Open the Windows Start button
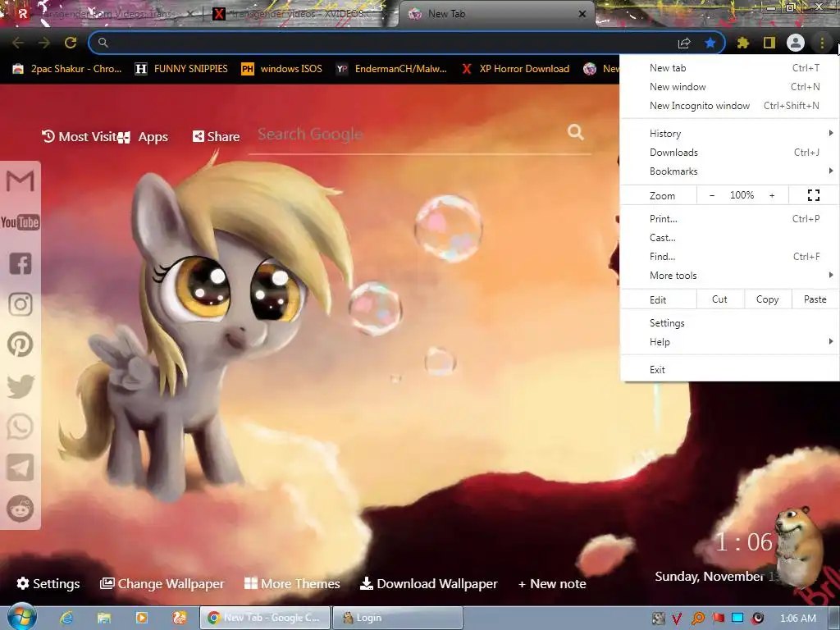Screen dimensions: 840x630 [x=22, y=617]
